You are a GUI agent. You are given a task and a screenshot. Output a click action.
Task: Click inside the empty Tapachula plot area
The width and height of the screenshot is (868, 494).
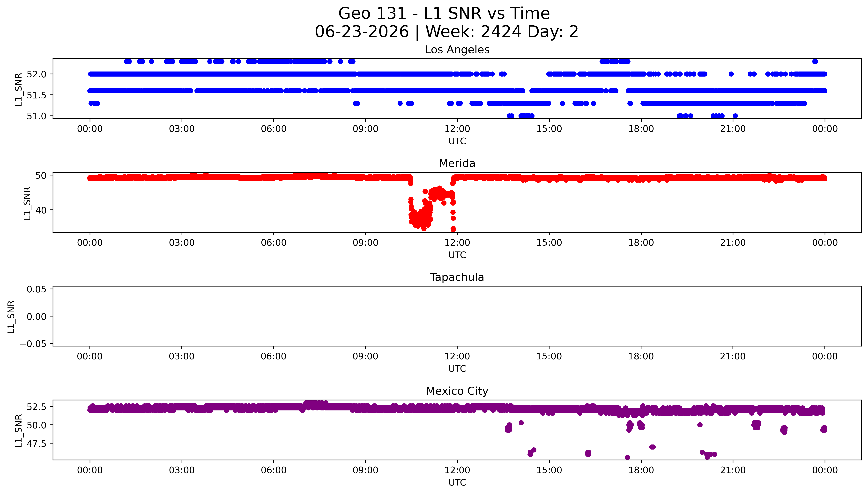coord(457,316)
